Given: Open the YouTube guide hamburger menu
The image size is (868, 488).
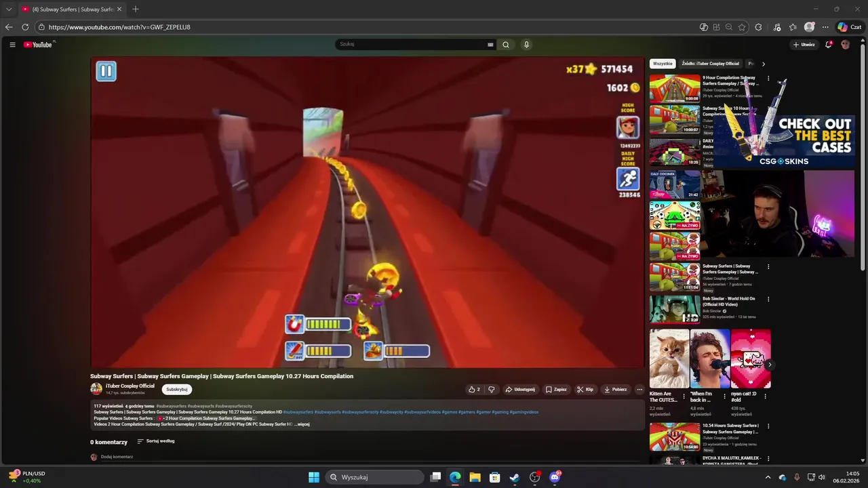Looking at the screenshot, I should pos(12,45).
